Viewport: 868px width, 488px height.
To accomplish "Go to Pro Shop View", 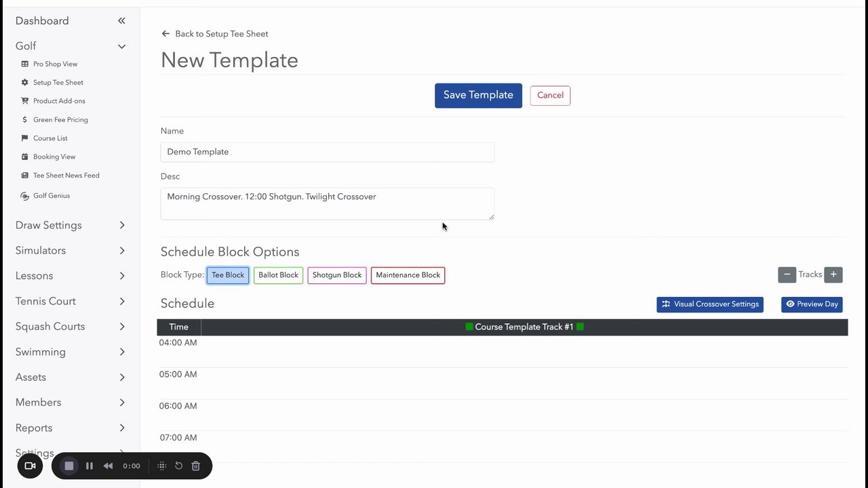I will [55, 64].
